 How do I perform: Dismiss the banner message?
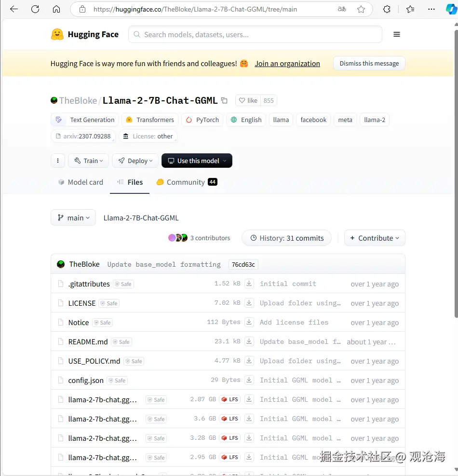click(369, 63)
